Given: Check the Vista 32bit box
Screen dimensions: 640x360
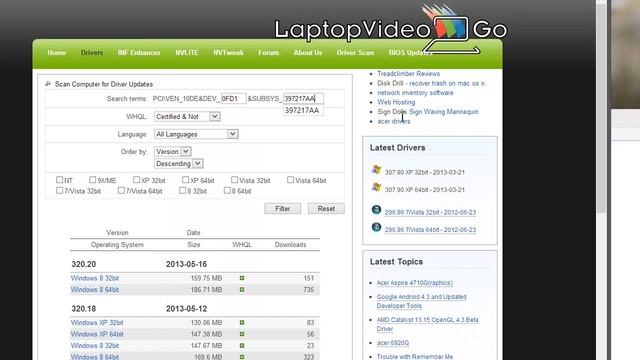Looking at the screenshot, I should [234, 180].
